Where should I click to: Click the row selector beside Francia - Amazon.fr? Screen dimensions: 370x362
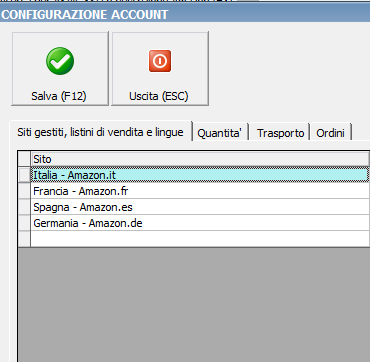click(x=24, y=191)
